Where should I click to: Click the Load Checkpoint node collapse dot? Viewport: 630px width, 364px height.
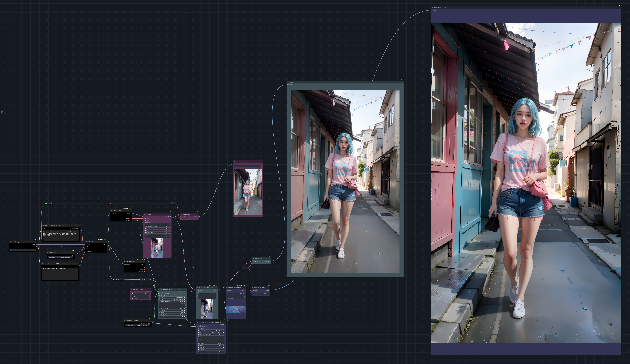tap(10, 242)
